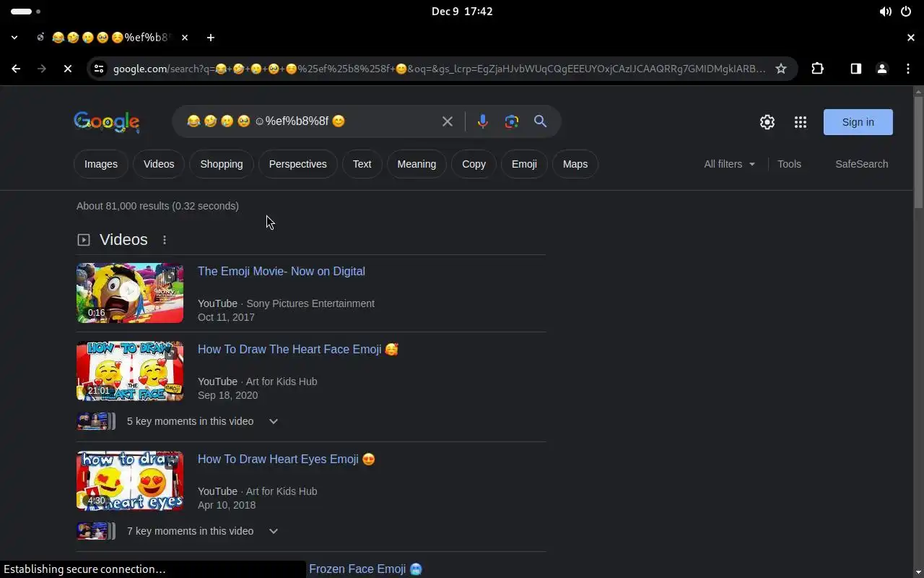Click the 'Sony Pictures Entertainment' source text

coord(310,303)
